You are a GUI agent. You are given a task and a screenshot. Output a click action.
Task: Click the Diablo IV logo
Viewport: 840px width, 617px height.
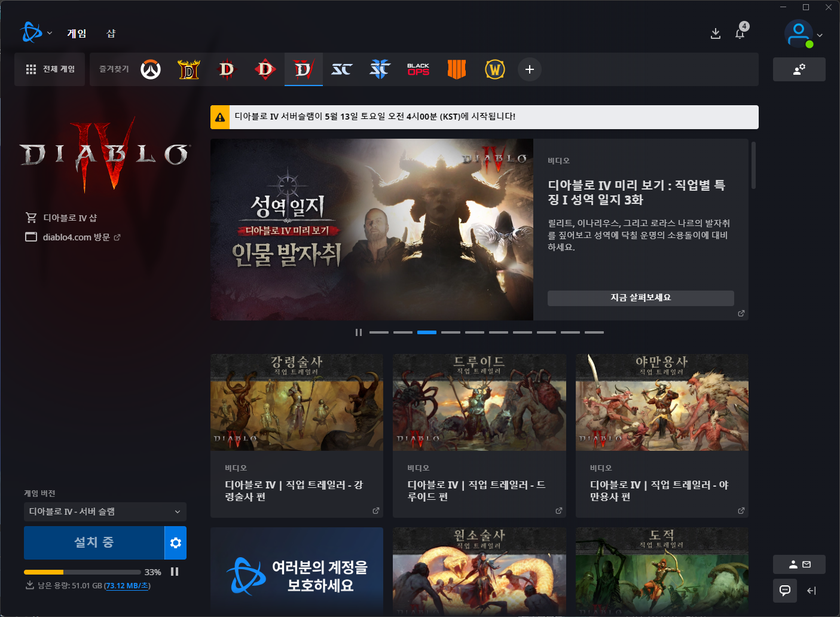click(105, 154)
